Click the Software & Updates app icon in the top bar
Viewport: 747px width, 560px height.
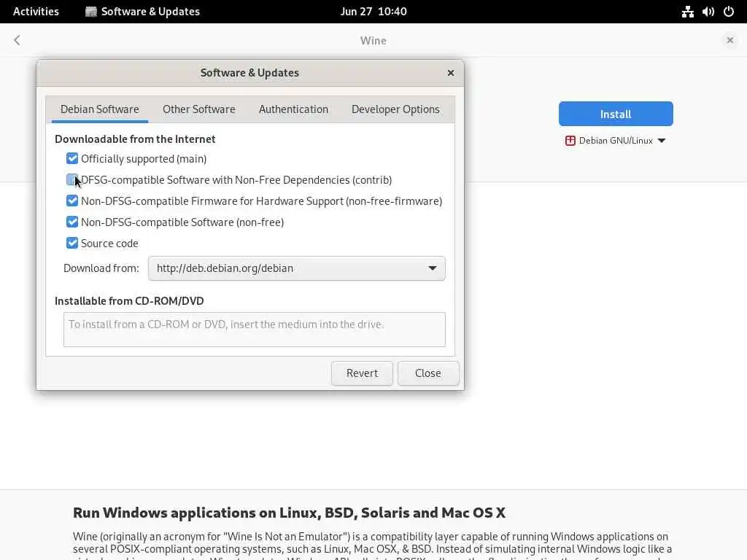click(x=91, y=12)
